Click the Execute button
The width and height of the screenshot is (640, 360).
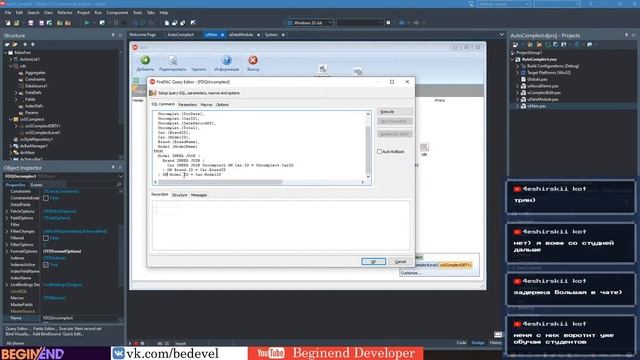395,111
